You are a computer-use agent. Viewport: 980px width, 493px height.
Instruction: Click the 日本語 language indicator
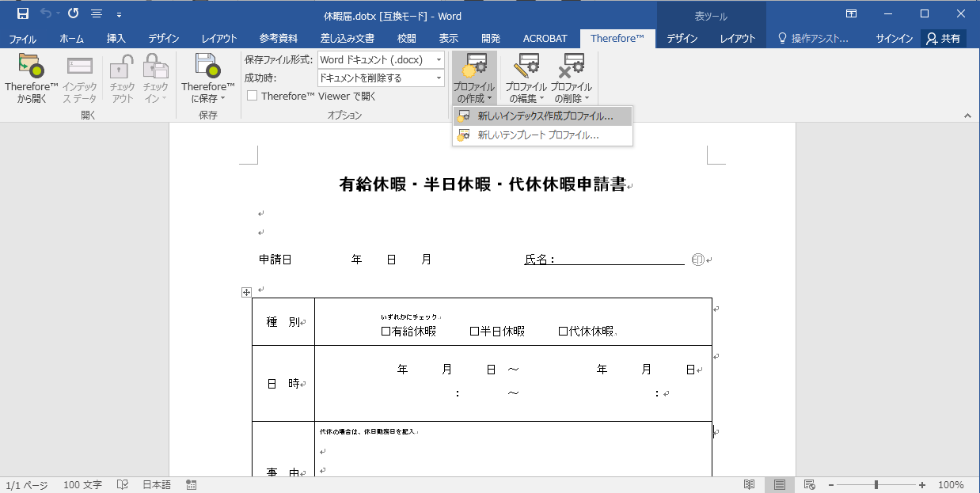pyautogui.click(x=156, y=485)
